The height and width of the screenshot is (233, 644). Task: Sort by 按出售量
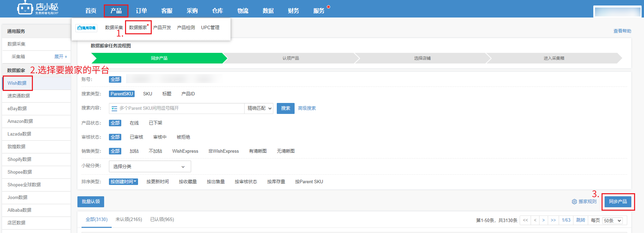pos(216,182)
